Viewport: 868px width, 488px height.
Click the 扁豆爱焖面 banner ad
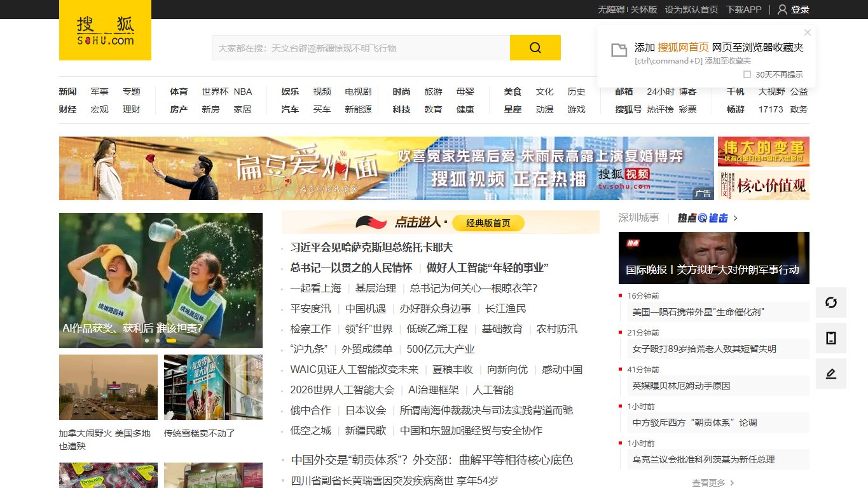[387, 168]
